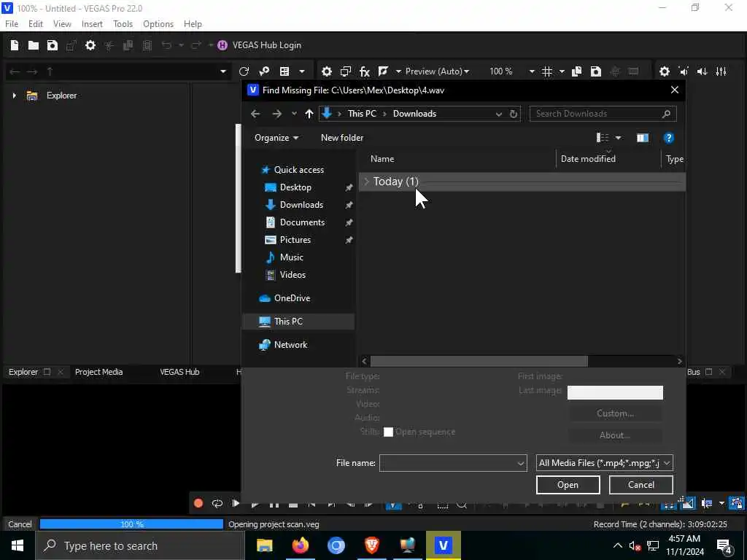Copy preview snapshot to clipboard icon
747x560 pixels.
tap(576, 71)
